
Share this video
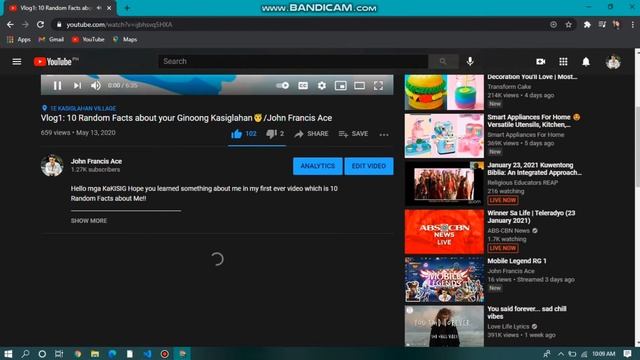[311, 134]
